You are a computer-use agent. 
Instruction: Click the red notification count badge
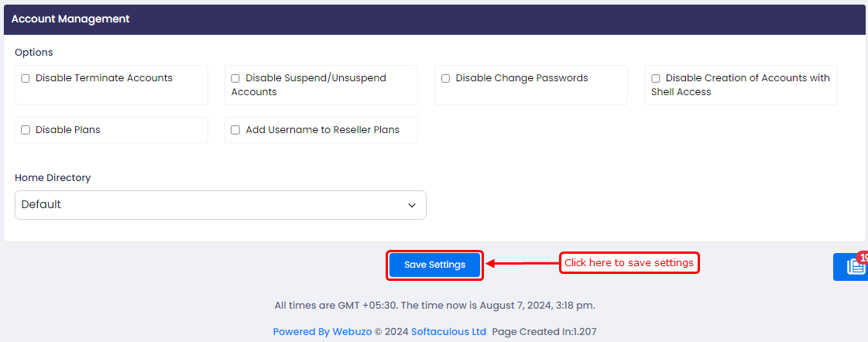click(863, 257)
